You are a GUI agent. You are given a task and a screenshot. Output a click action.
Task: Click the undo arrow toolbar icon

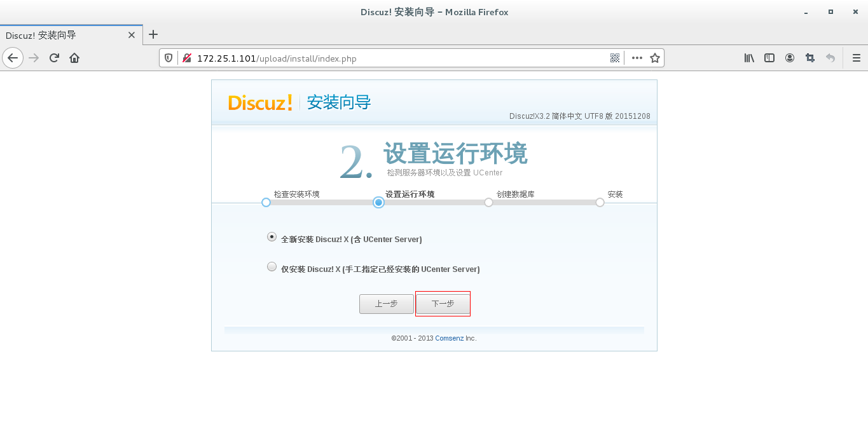pyautogui.click(x=830, y=58)
